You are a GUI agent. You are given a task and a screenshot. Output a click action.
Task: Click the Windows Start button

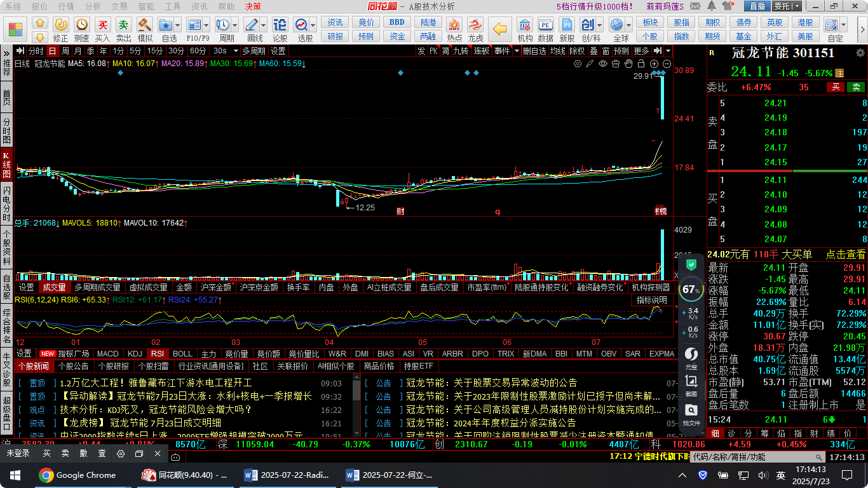15,475
